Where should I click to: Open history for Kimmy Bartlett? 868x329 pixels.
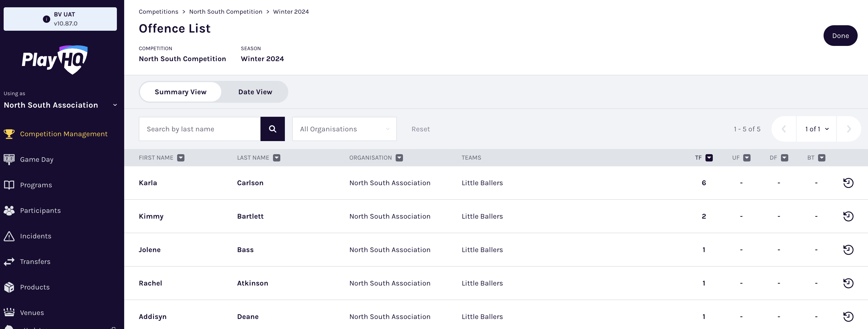coord(848,216)
